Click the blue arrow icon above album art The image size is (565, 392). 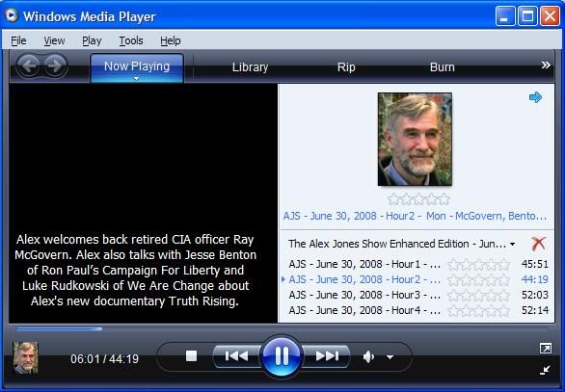(x=535, y=97)
